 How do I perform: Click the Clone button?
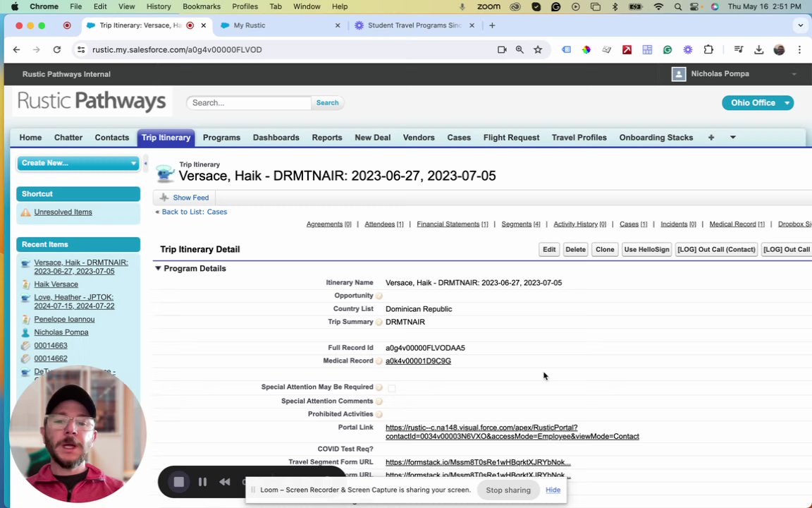[604, 249]
